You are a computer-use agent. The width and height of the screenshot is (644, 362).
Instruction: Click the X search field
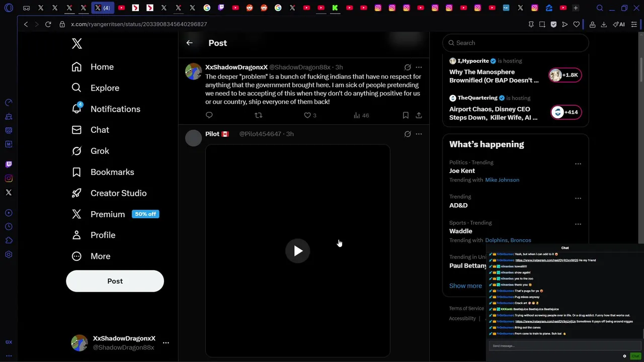pos(515,43)
